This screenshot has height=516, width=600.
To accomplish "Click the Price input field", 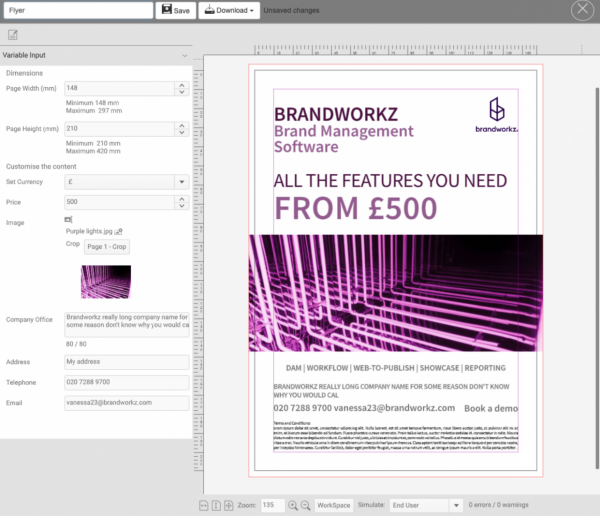I will click(x=119, y=202).
